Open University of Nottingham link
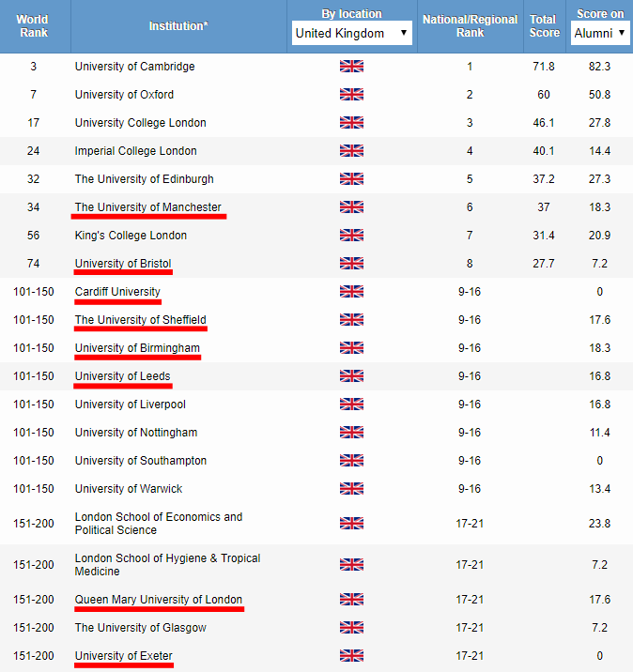Screen dimensions: 633x672 136,433
